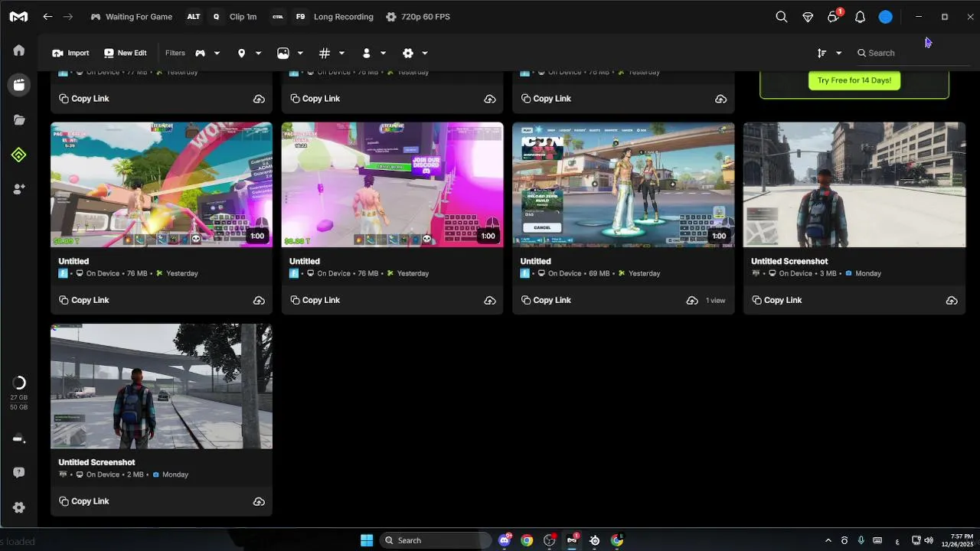980x551 pixels.
Task: Click the taskbar microphone icon
Action: (861, 540)
